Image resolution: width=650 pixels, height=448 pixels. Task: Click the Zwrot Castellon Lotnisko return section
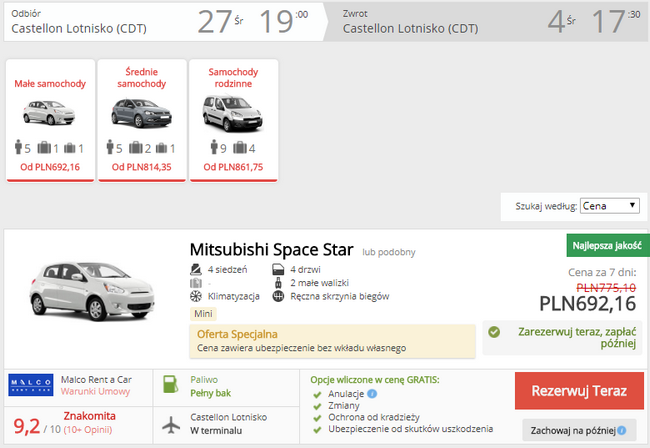486,22
